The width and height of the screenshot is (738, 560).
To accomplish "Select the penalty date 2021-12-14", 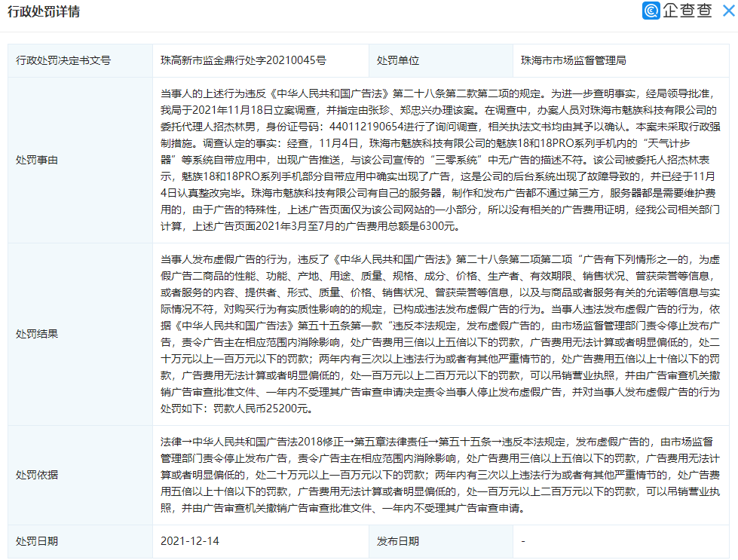I will [190, 541].
